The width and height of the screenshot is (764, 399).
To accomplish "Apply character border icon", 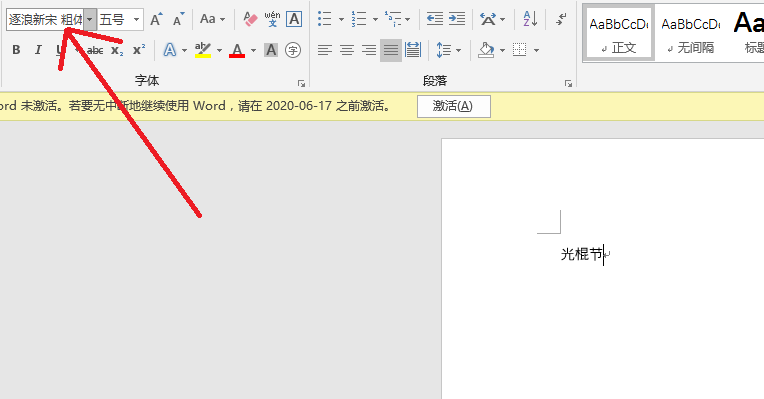I will pyautogui.click(x=294, y=19).
